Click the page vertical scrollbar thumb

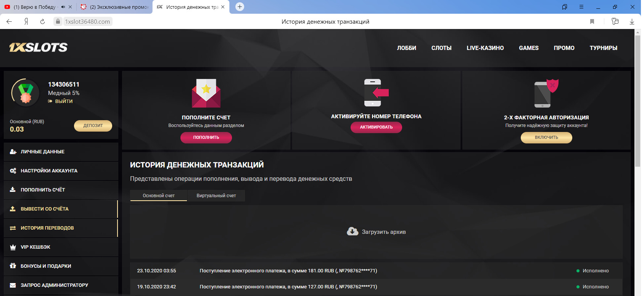tap(638, 101)
